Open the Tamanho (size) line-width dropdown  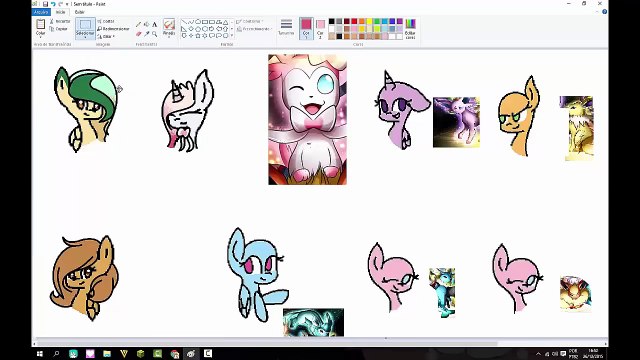(x=286, y=28)
